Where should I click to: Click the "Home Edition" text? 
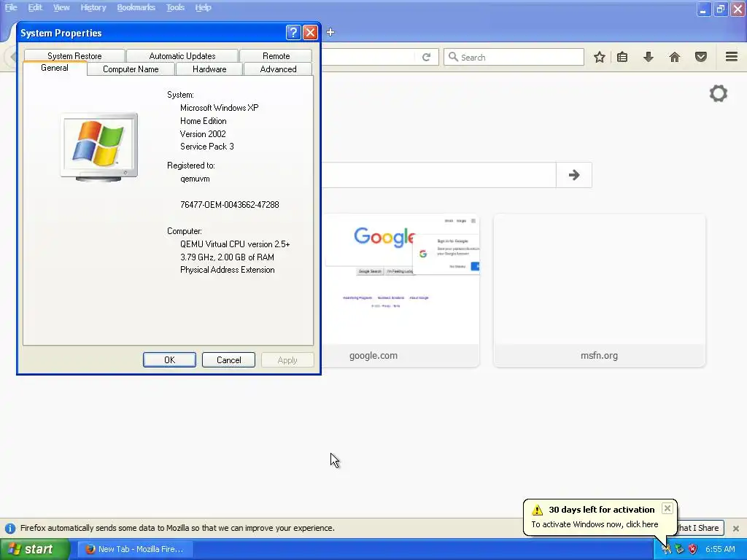tap(203, 121)
